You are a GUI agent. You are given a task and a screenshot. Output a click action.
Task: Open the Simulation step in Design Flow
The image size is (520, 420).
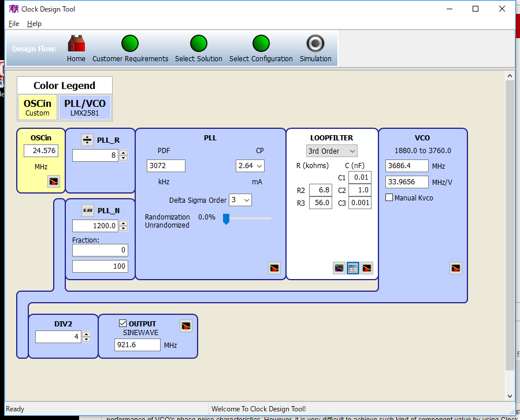315,43
